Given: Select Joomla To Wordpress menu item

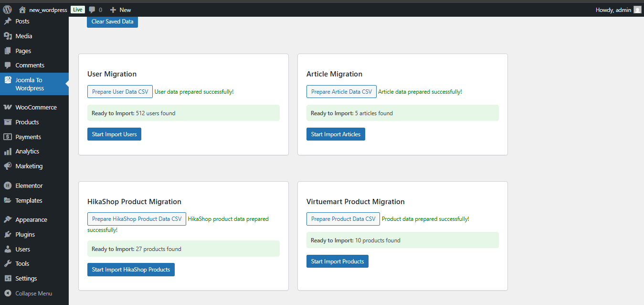Looking at the screenshot, I should [30, 84].
